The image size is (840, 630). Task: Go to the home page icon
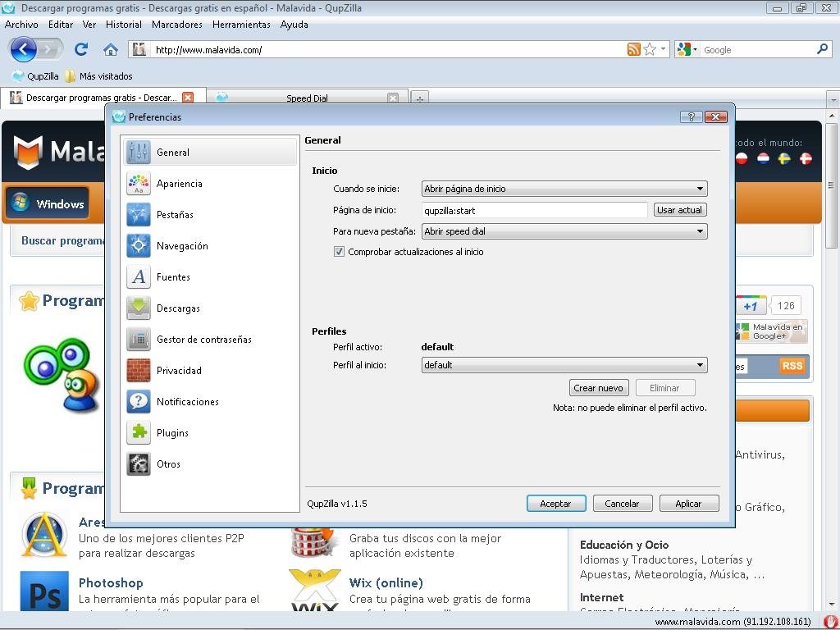pos(111,50)
